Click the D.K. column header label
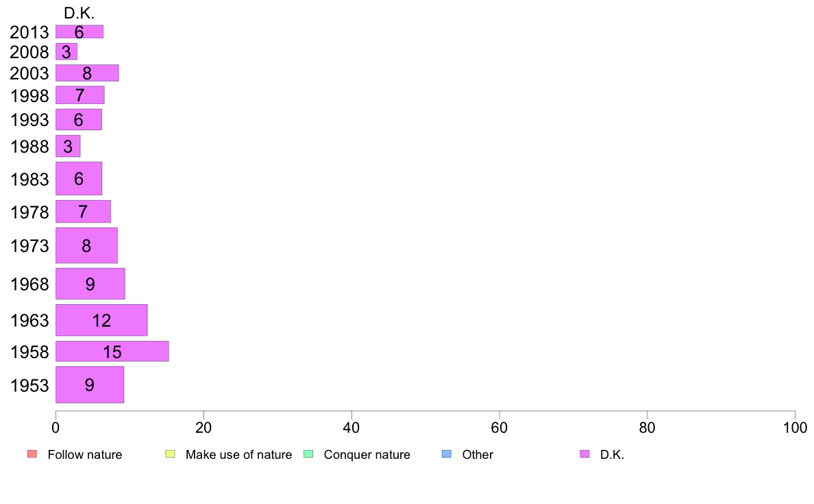 (x=79, y=14)
